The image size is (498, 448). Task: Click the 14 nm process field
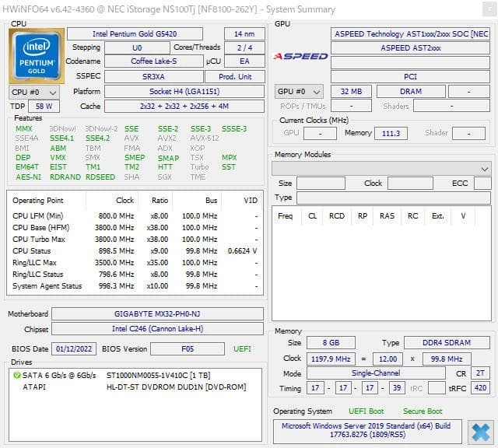244,34
